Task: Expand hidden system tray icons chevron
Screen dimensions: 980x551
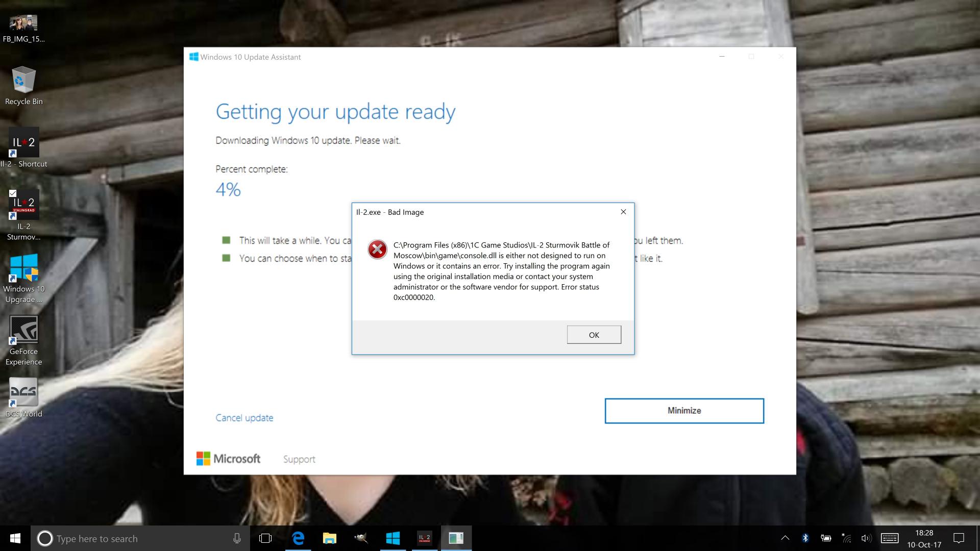Action: [x=785, y=538]
